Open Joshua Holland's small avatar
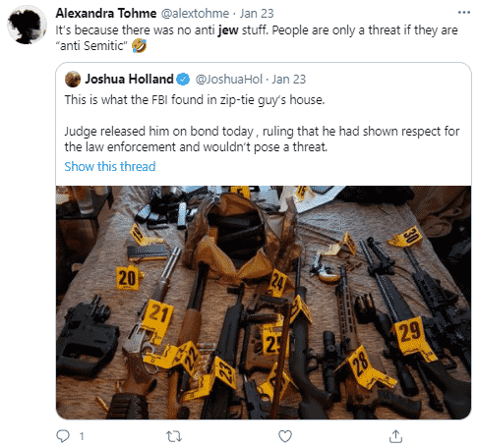Viewport: 478px width, 448px height. pyautogui.click(x=73, y=79)
